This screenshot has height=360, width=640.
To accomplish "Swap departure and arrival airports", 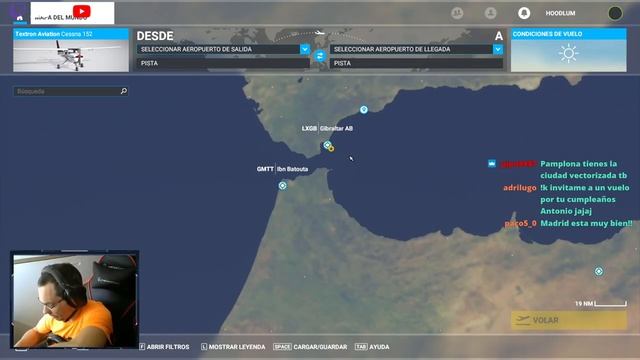I will [x=320, y=56].
